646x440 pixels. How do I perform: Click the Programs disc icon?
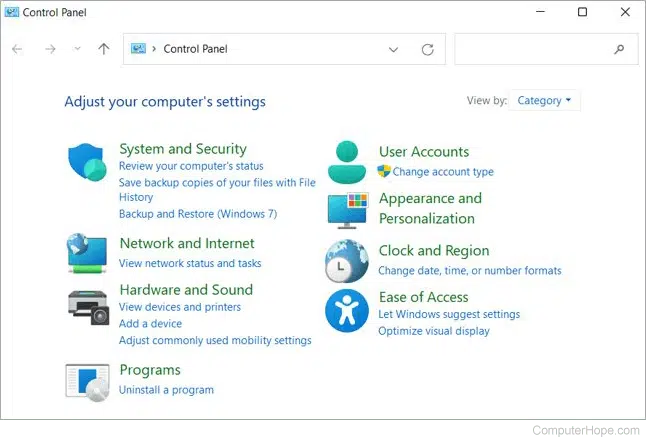click(x=87, y=382)
